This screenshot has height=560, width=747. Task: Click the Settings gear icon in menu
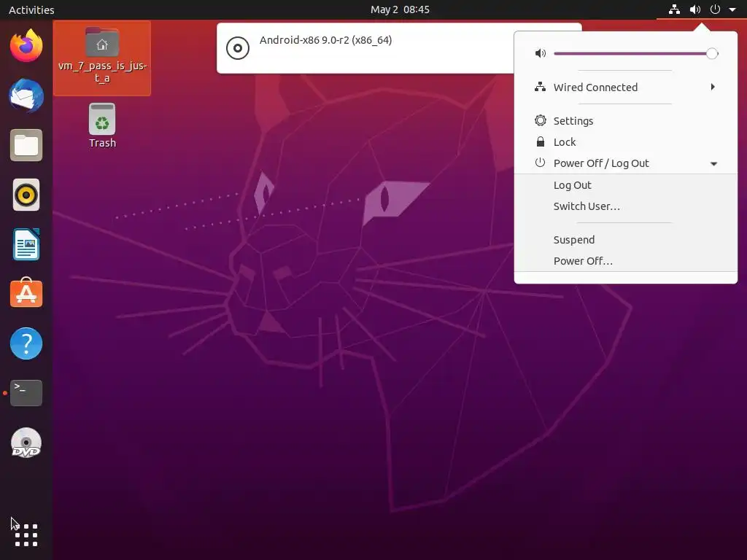[541, 120]
